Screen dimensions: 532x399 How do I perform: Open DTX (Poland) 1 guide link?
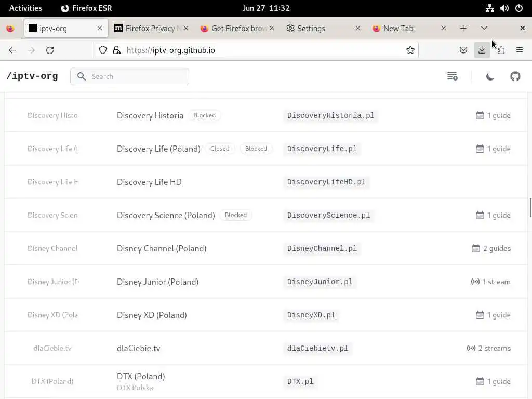(493, 381)
